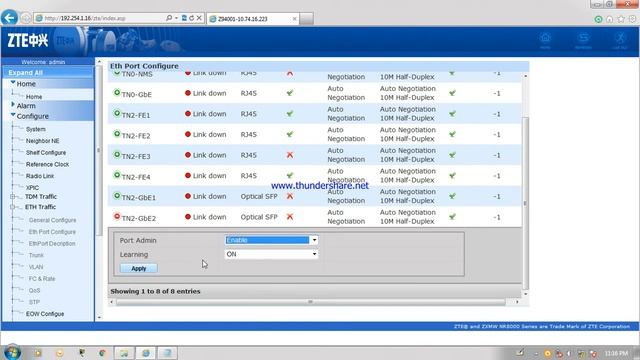Open the VLAN link in the sidebar

click(x=36, y=267)
